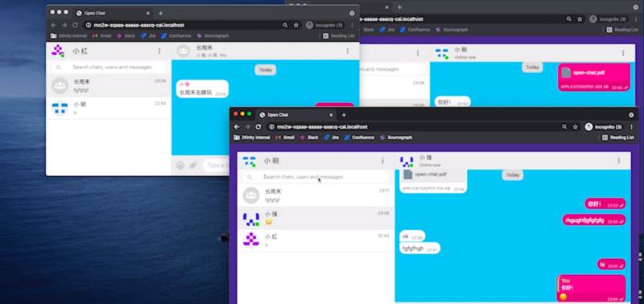Click the reload icon in the front browser window
The height and width of the screenshot is (304, 644).
(258, 127)
